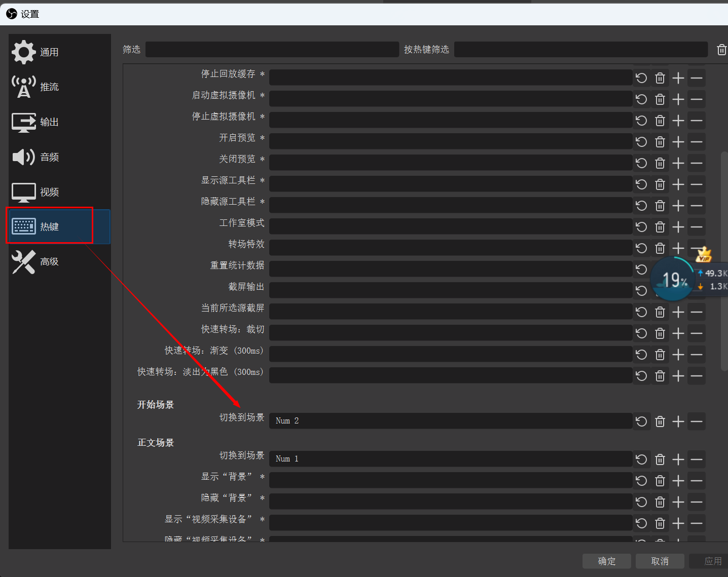Screen dimensions: 728x577
Task: Remove the 快速转场：淡出为黑色 hotkey row
Action: (x=697, y=376)
